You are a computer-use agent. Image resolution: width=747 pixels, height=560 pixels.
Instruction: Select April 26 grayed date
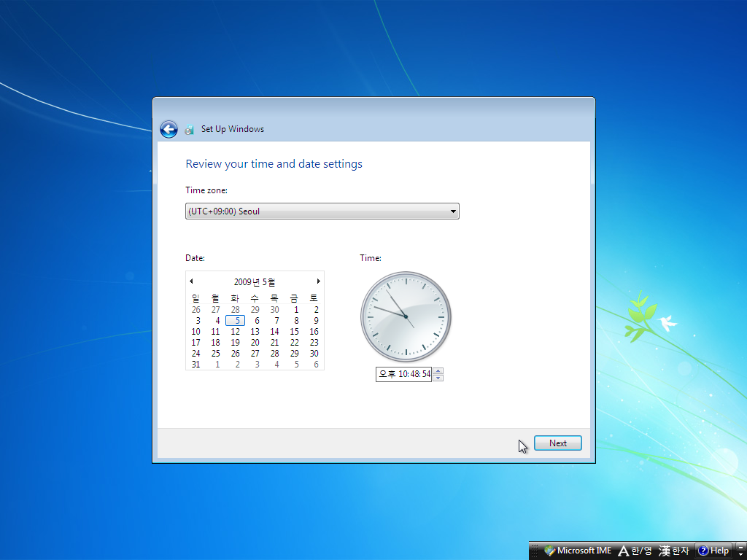click(x=196, y=309)
